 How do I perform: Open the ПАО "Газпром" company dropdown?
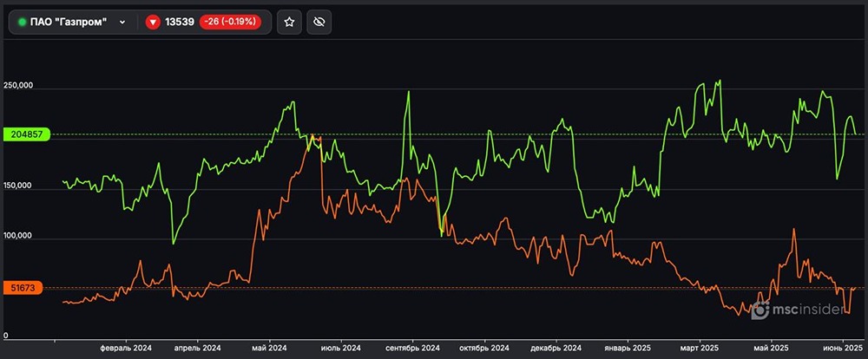73,23
